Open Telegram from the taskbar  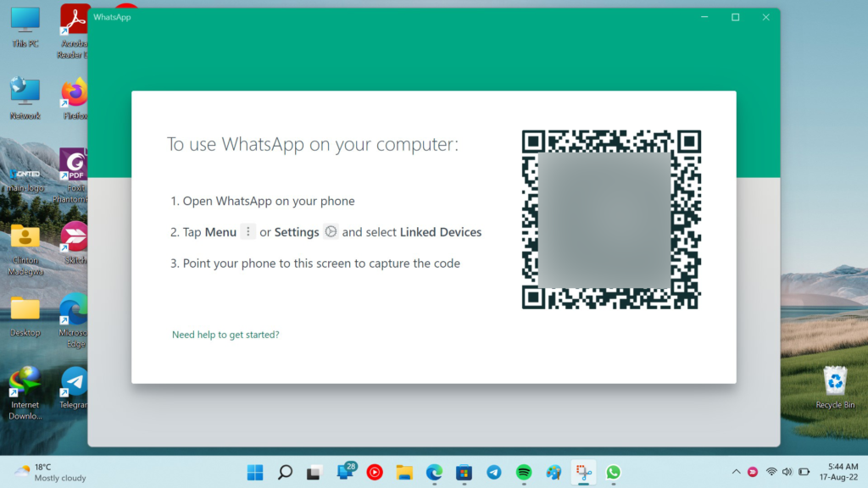(494, 473)
